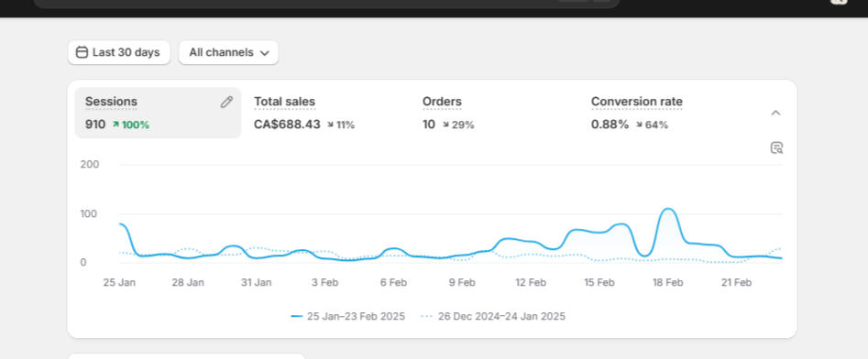Click the 12 Feb axis label
This screenshot has width=868, height=359.
pyautogui.click(x=531, y=283)
